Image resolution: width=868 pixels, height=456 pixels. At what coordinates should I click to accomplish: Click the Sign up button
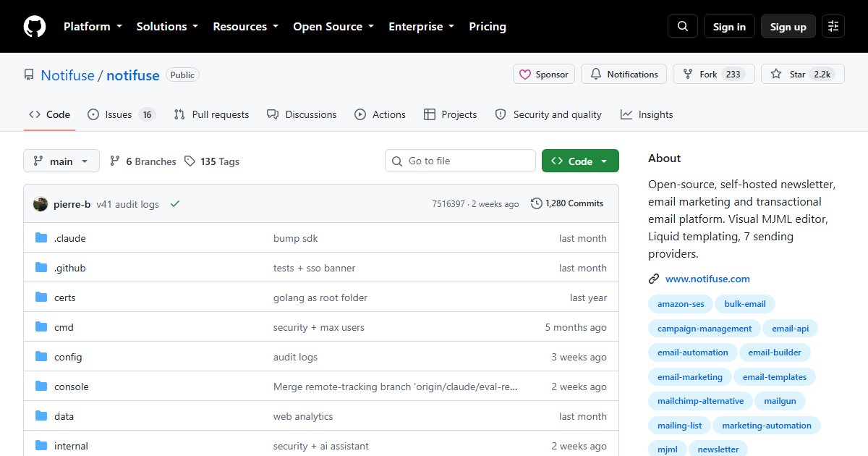pyautogui.click(x=788, y=27)
